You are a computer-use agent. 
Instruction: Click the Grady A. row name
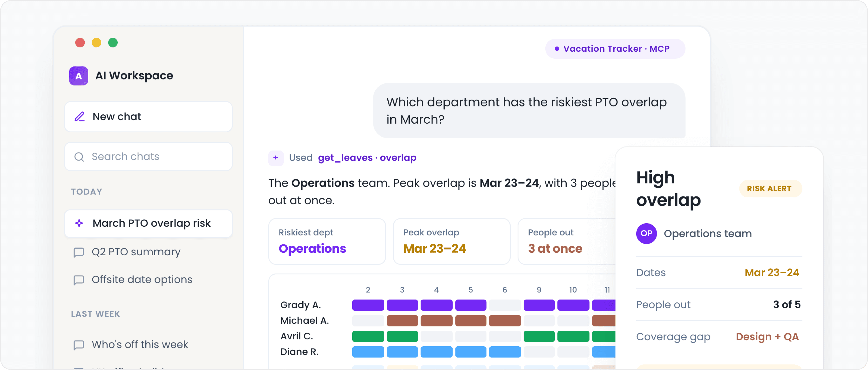301,305
